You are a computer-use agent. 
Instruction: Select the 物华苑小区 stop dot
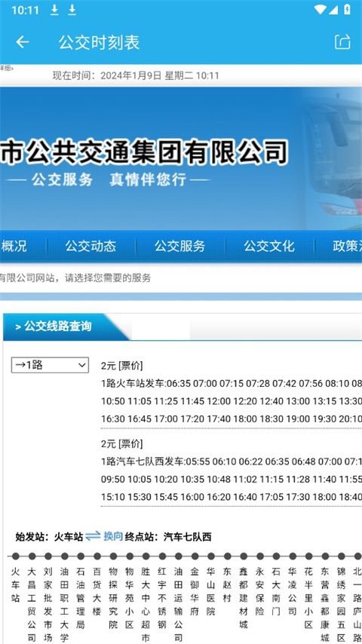point(130,557)
